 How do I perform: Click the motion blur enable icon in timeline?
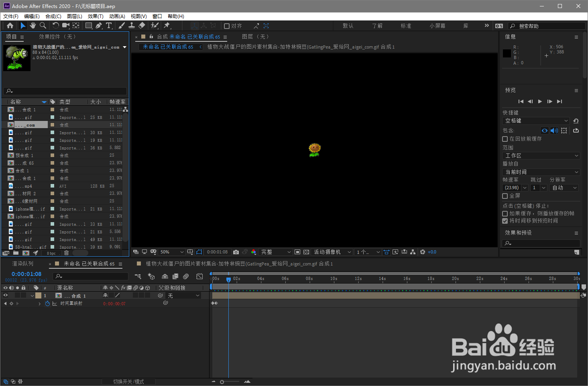(x=186, y=276)
